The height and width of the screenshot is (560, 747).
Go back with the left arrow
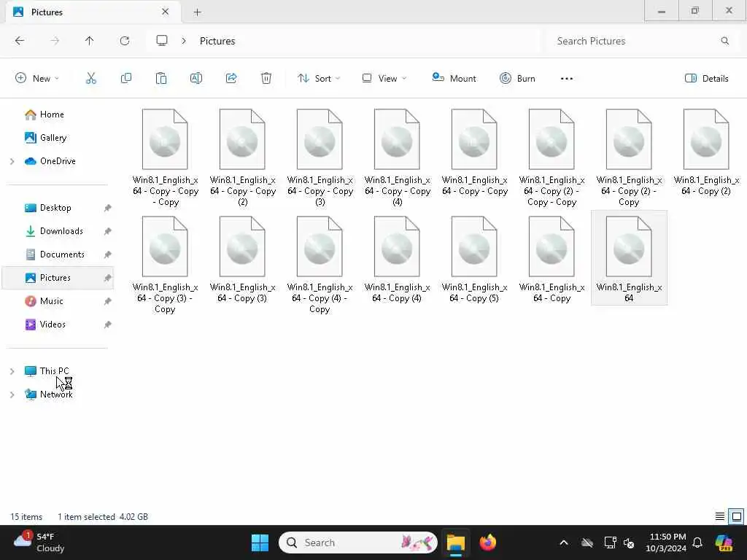tap(20, 41)
